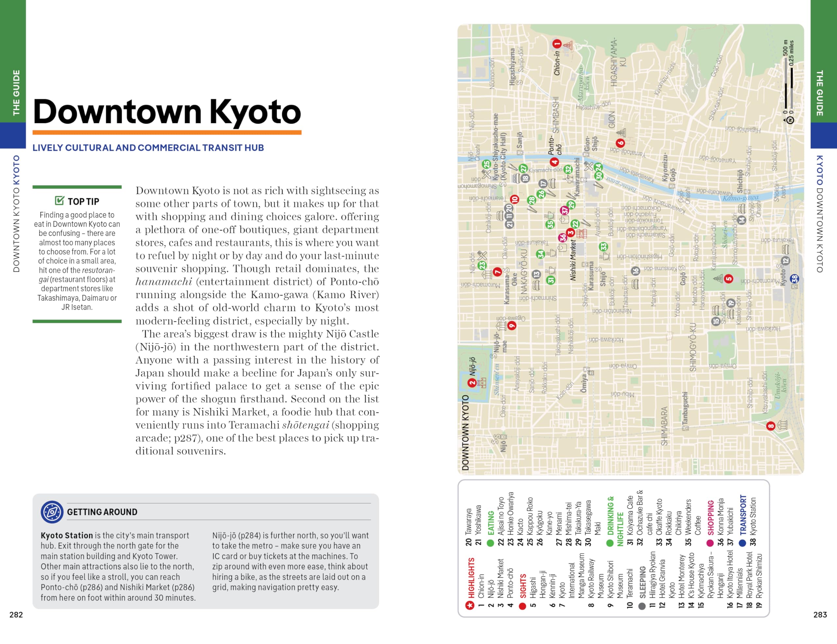Click the Downtown Kyoto main heading
The height and width of the screenshot is (644, 837).
click(x=167, y=111)
